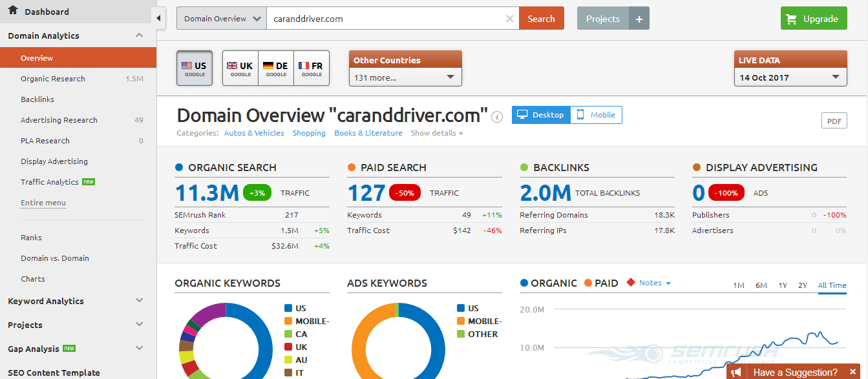Click the orange Paid Search bullet icon
The image size is (868, 379).
click(x=352, y=167)
